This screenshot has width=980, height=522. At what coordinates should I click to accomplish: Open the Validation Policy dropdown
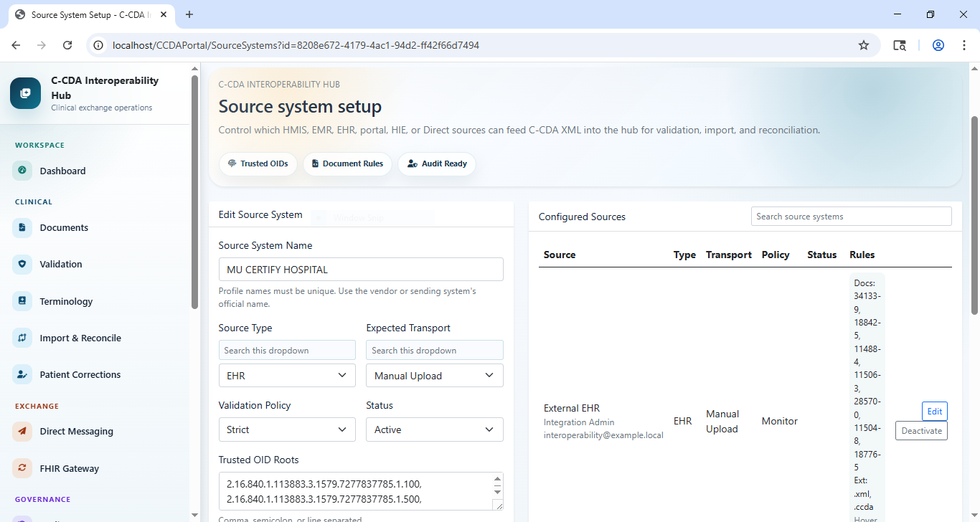pos(287,430)
